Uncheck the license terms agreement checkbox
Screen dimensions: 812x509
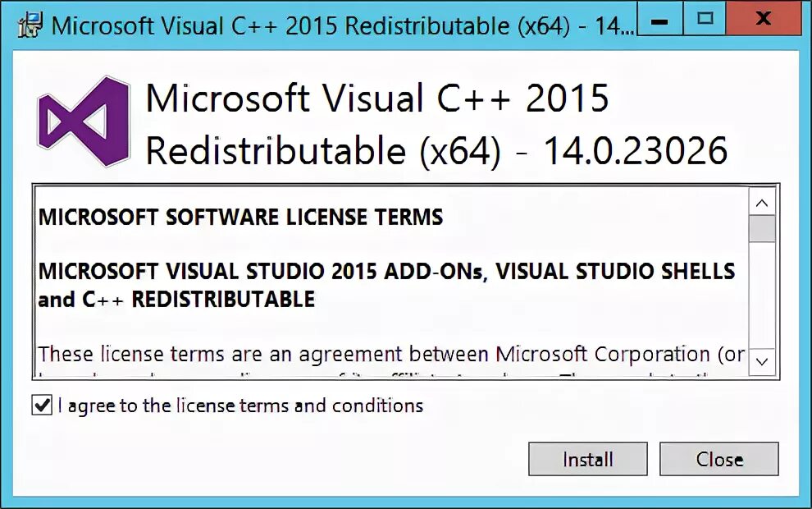tap(42, 405)
